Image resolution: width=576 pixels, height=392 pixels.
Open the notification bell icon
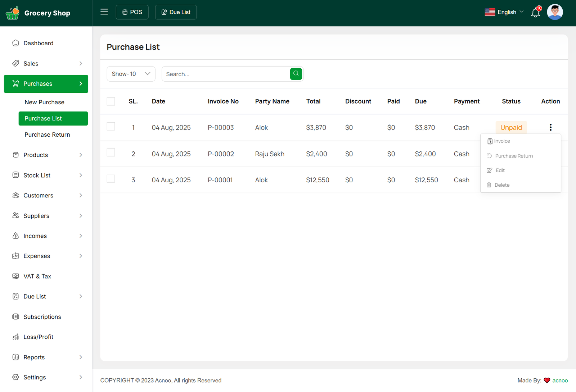[x=535, y=13]
